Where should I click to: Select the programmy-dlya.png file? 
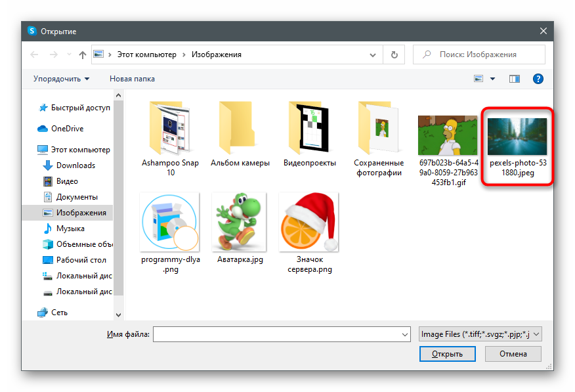tap(170, 232)
